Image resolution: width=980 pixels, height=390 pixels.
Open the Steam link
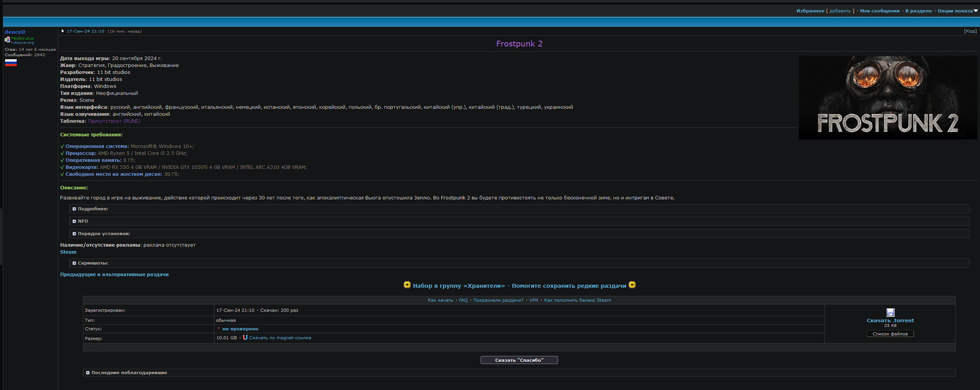coord(68,252)
